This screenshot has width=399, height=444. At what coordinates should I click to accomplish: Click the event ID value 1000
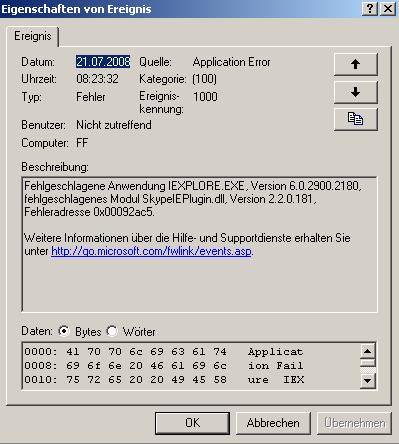pos(205,97)
